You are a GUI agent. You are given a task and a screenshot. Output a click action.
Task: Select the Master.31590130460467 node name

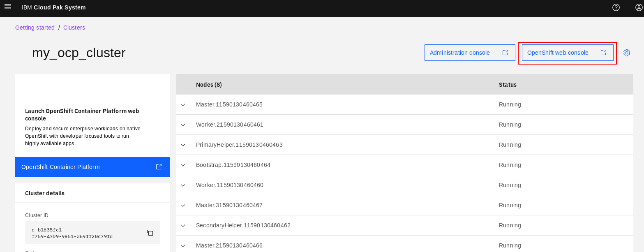click(x=229, y=205)
